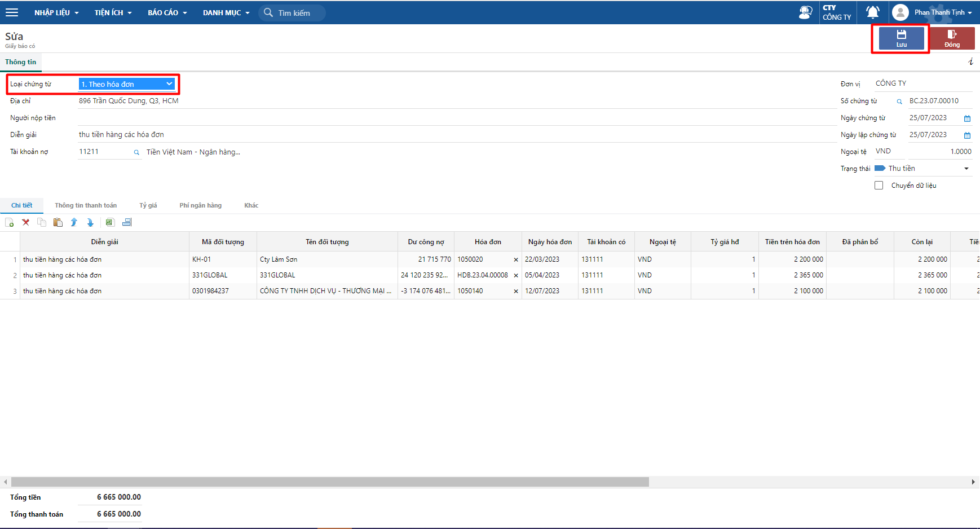Click the Đóng close button
The width and height of the screenshot is (980, 529).
click(x=952, y=38)
